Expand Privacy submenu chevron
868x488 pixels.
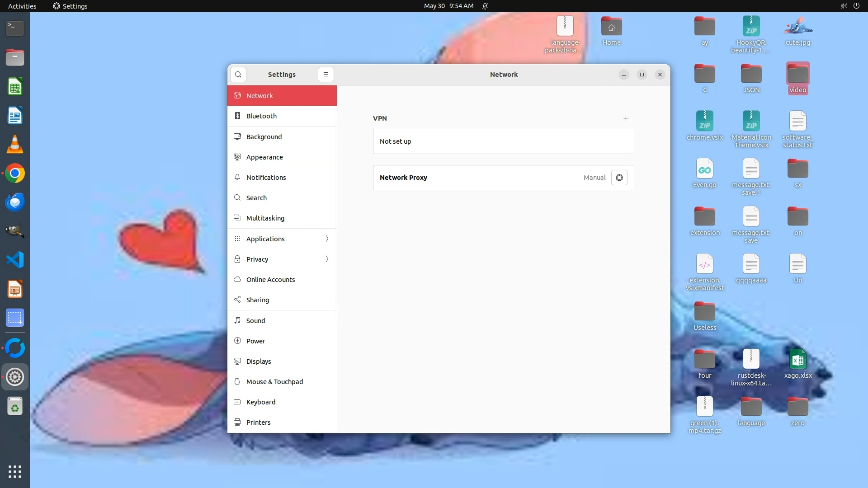[x=327, y=259]
